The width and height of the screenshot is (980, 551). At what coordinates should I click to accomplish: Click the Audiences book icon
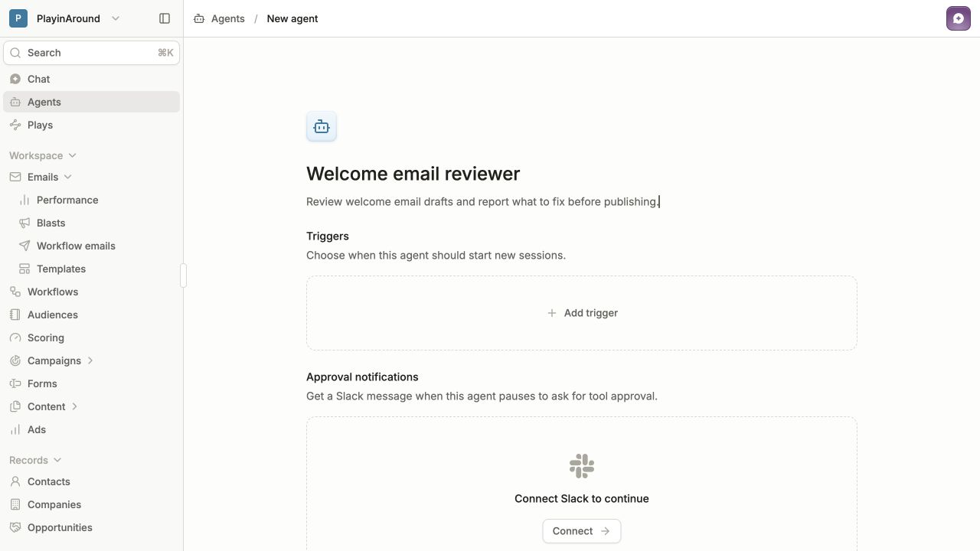coord(15,315)
